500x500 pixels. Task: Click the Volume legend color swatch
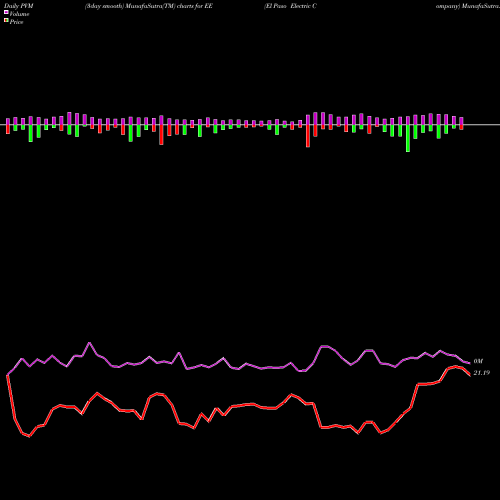pyautogui.click(x=6, y=13)
